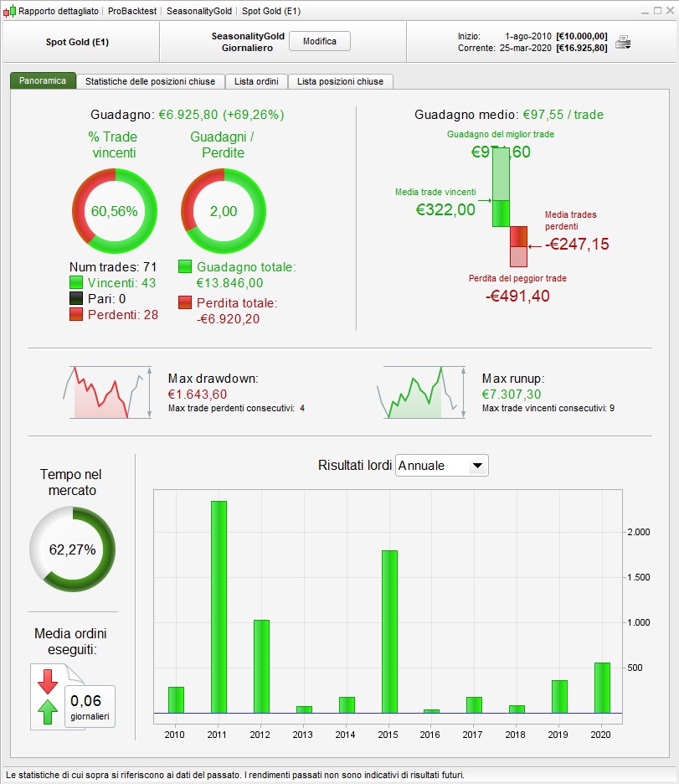The image size is (679, 784).
Task: Click the 2011 bar in annual results chart
Action: 219,607
